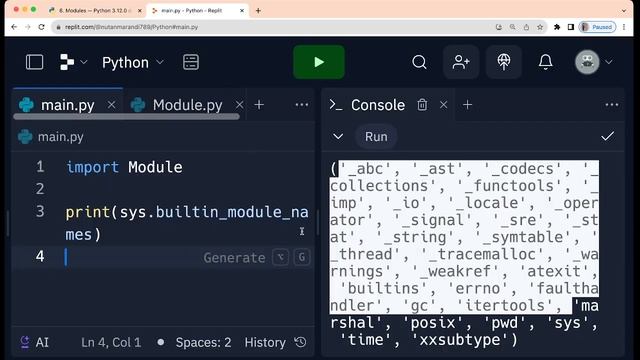This screenshot has width=640, height=360.
Task: Click the console output tuple text
Action: tap(464, 254)
